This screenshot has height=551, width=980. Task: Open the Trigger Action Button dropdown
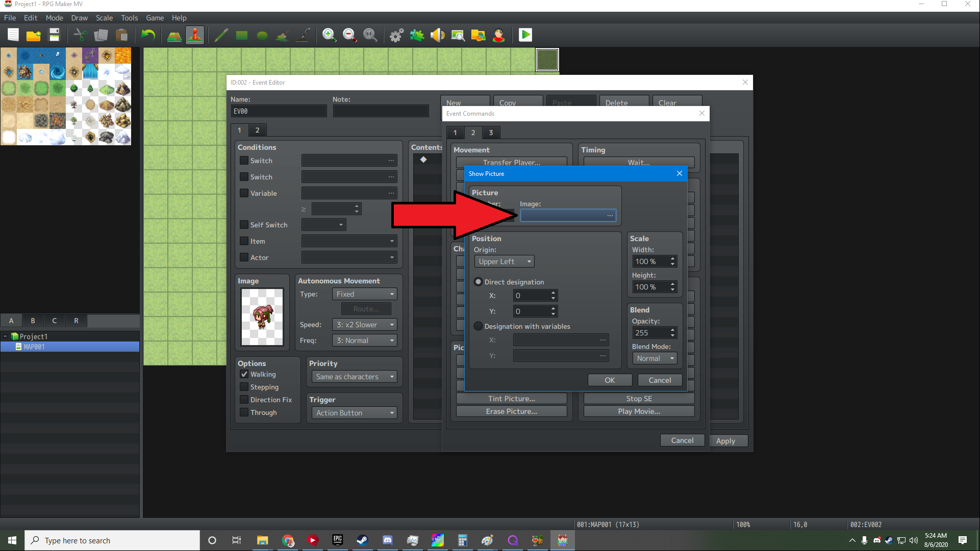point(355,413)
